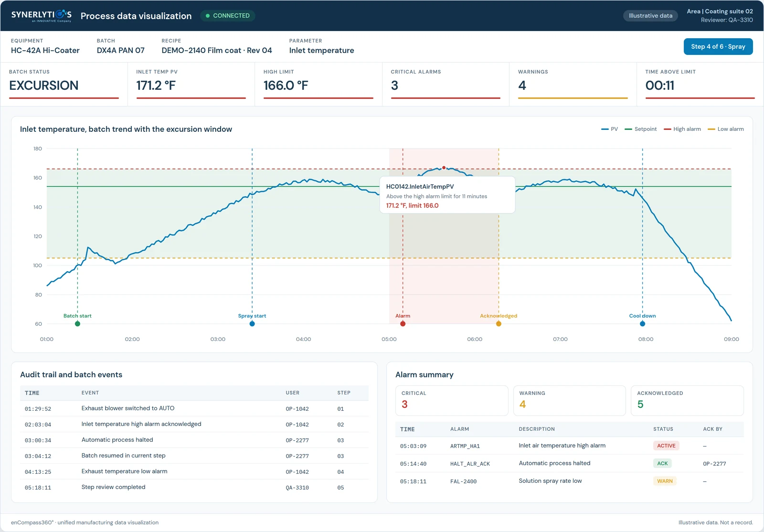Filter by the Acknowledged card in Alarm summary

tap(687, 401)
